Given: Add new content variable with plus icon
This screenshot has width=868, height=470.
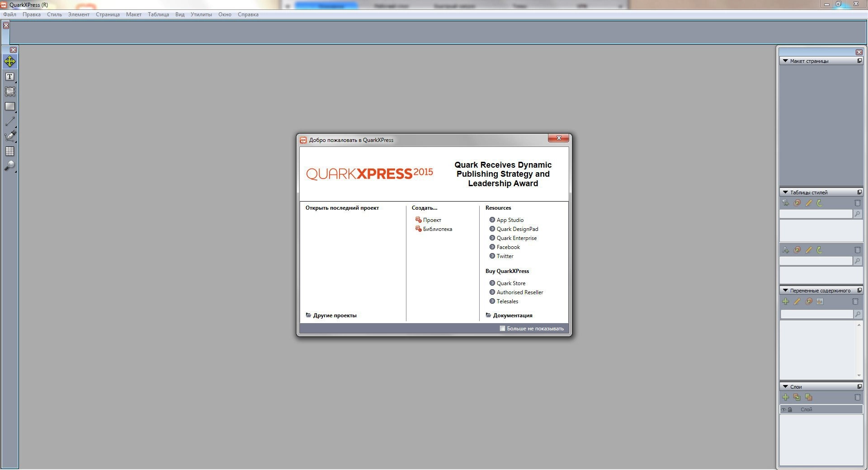Looking at the screenshot, I should tap(786, 301).
